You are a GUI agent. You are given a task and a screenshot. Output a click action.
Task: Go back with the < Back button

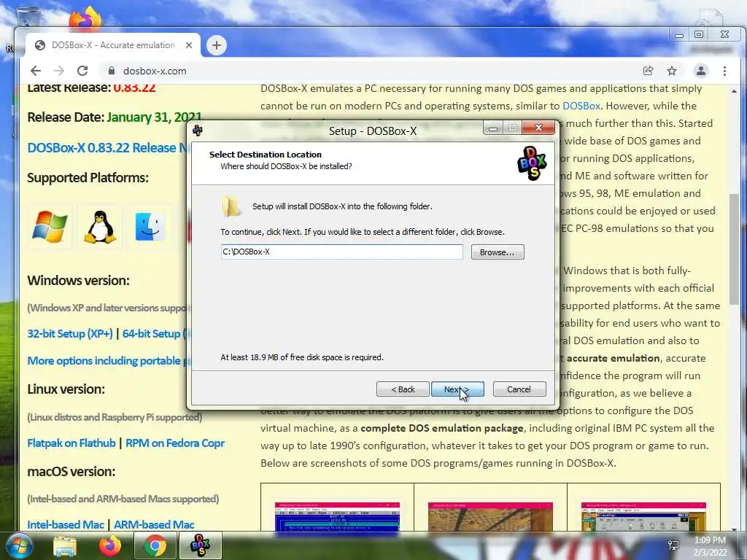coord(403,389)
